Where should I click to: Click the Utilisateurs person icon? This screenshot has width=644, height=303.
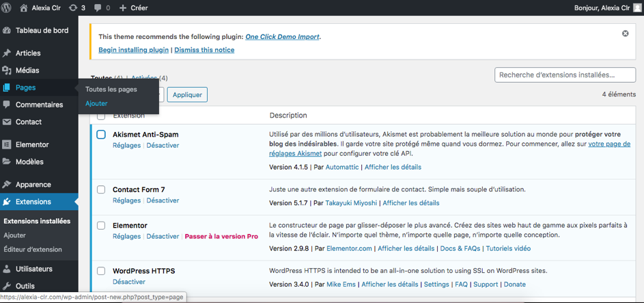[7, 269]
